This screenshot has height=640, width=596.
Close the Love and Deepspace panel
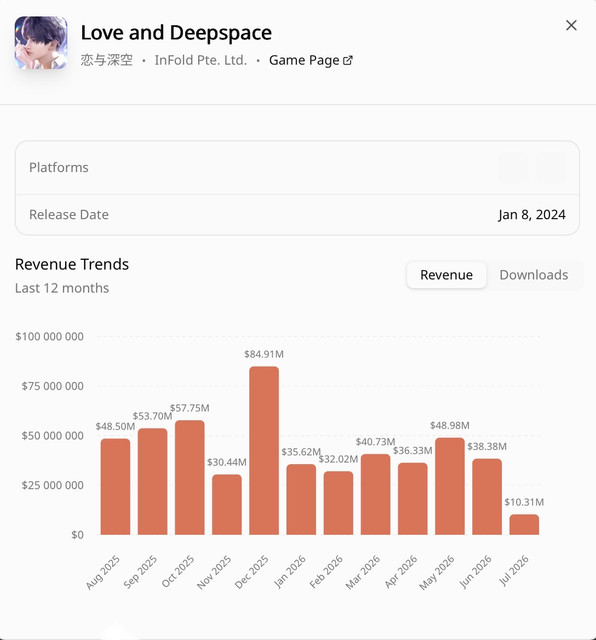click(571, 25)
